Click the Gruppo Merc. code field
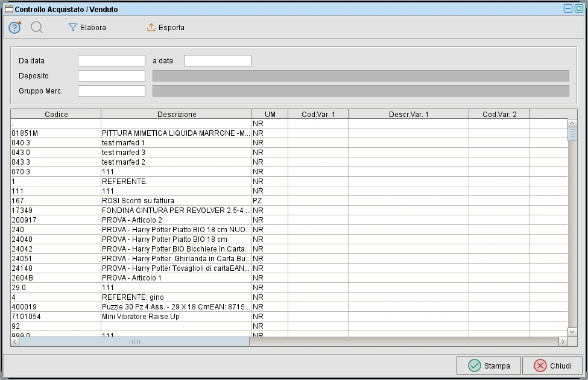 click(x=112, y=91)
